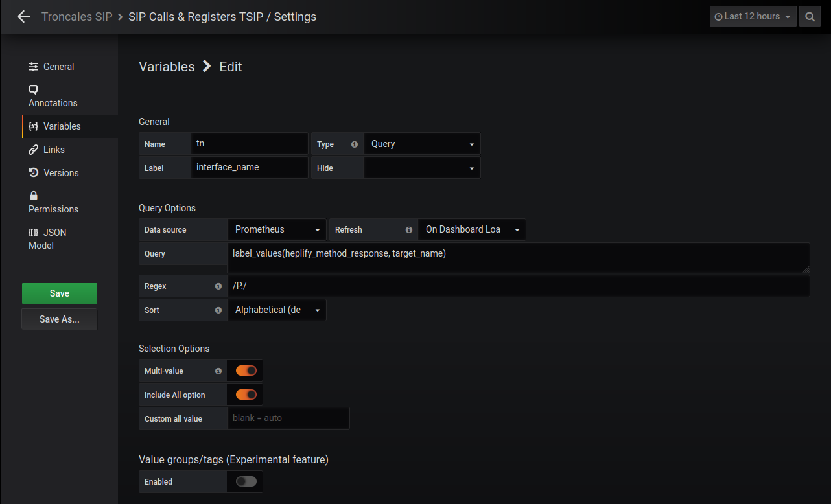Open the Type dropdown showing Query
The image size is (831, 504).
tap(422, 144)
